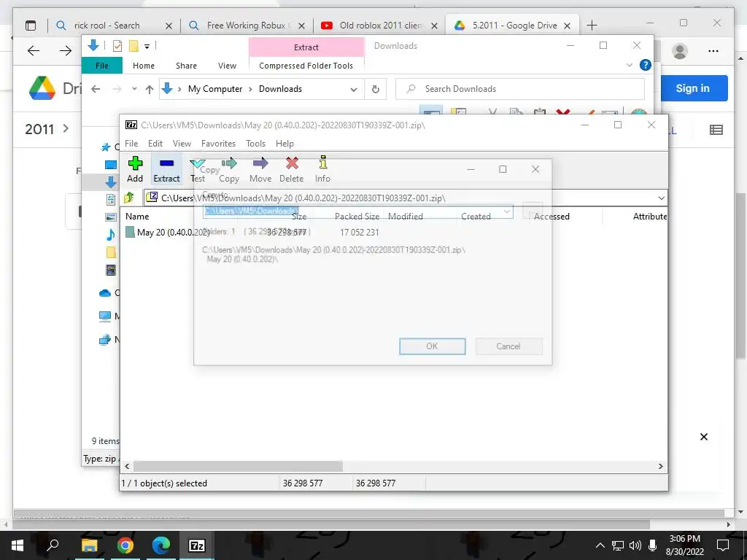
Task: Select the Music note in Explorer sidebar
Action: pyautogui.click(x=111, y=234)
